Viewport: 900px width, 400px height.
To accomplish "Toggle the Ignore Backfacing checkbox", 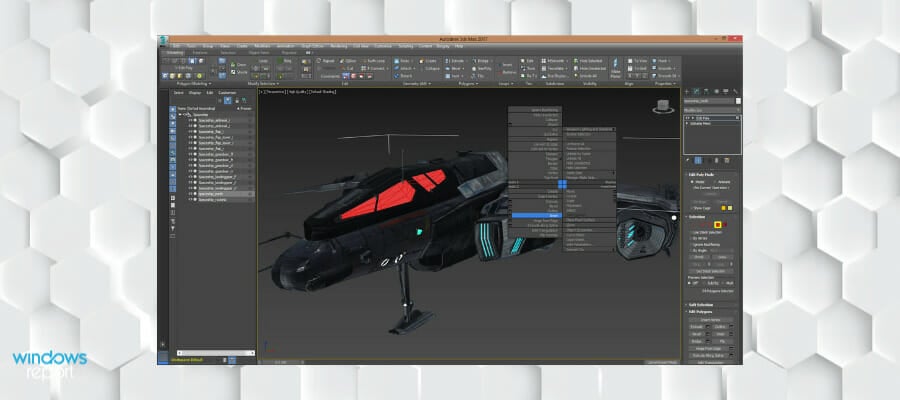I will (705, 245).
